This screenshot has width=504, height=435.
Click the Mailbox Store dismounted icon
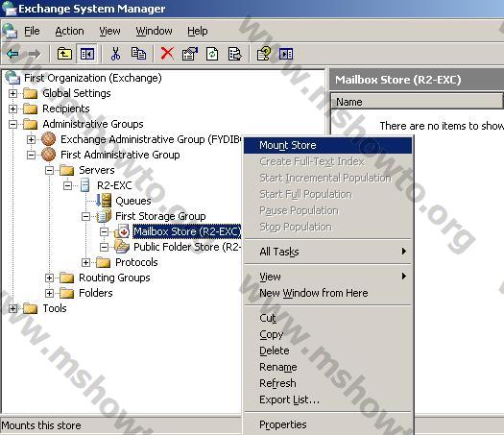pyautogui.click(x=122, y=231)
